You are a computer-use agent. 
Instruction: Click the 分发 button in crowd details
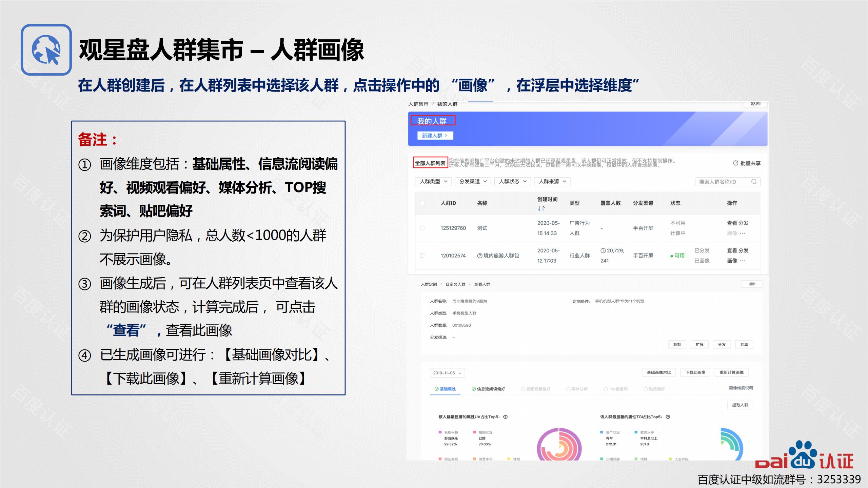[722, 345]
